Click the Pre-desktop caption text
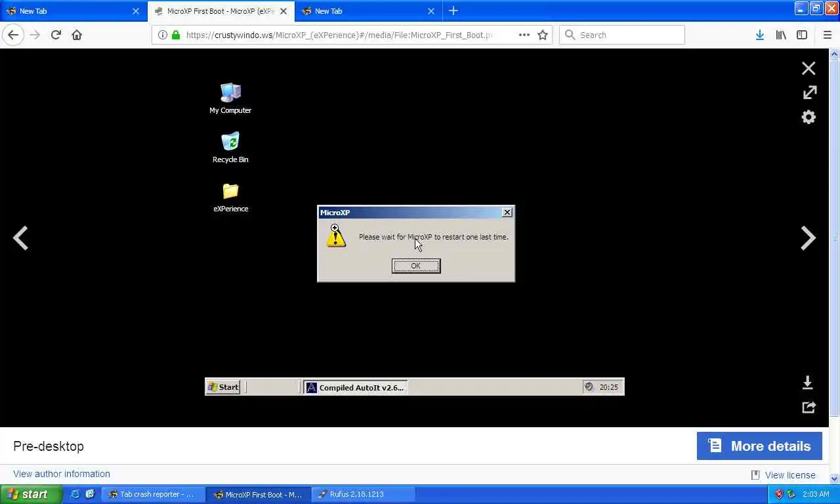The image size is (840, 504). coord(49,446)
